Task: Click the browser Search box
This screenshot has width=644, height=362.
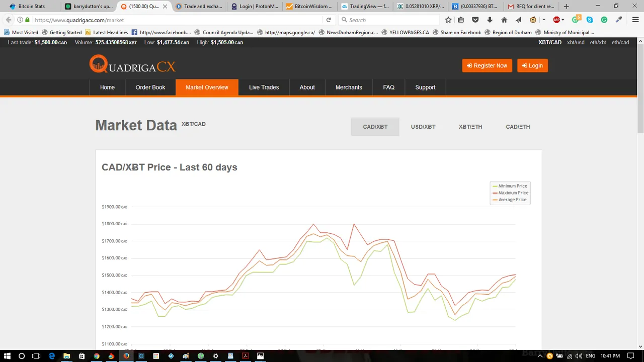Action: [388, 20]
